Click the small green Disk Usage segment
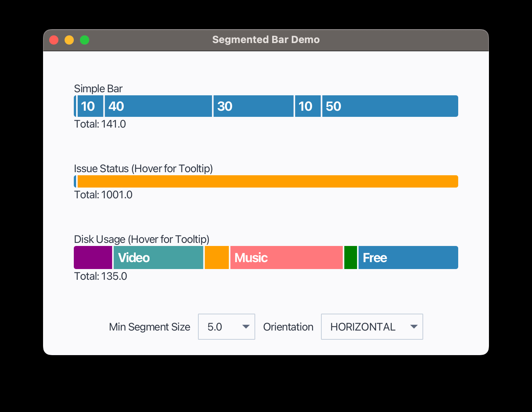The height and width of the screenshot is (412, 532). point(351,257)
